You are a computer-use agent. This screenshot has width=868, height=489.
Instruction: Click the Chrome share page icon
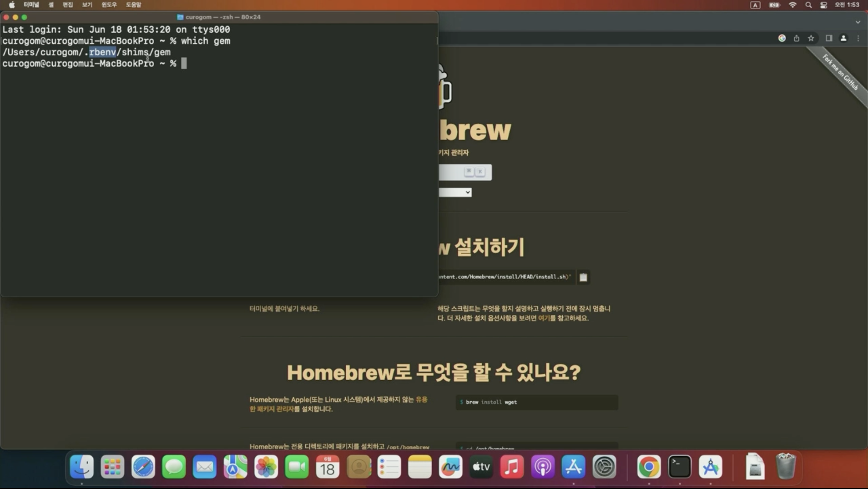click(796, 38)
